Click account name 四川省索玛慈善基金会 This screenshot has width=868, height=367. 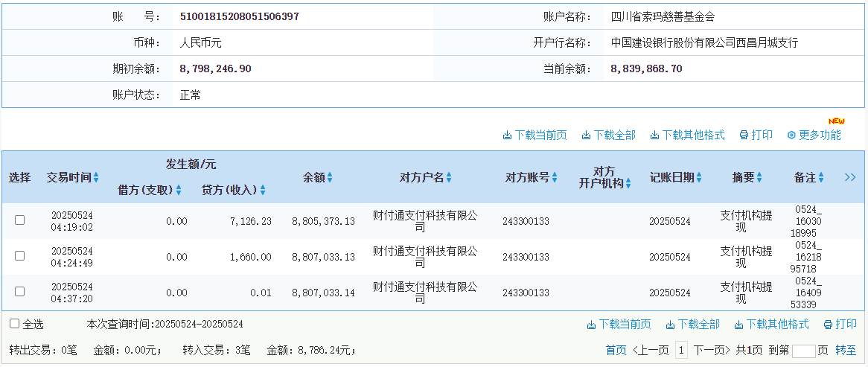pyautogui.click(x=663, y=16)
